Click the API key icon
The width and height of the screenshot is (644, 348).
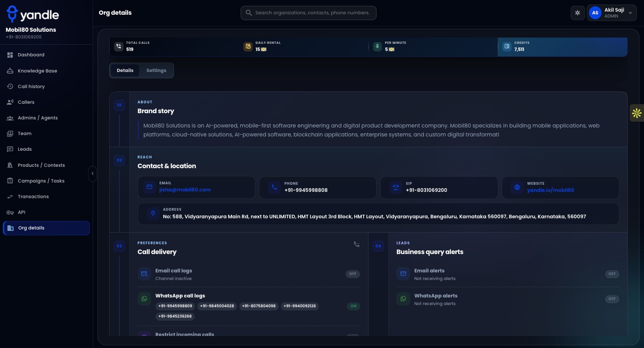[x=10, y=212]
